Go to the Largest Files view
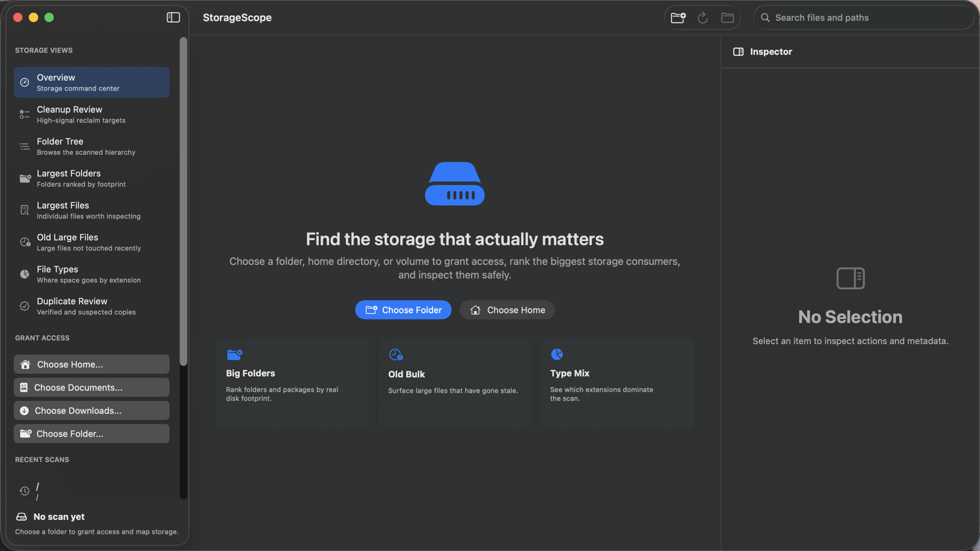Screen dimensions: 980x551 point(92,211)
